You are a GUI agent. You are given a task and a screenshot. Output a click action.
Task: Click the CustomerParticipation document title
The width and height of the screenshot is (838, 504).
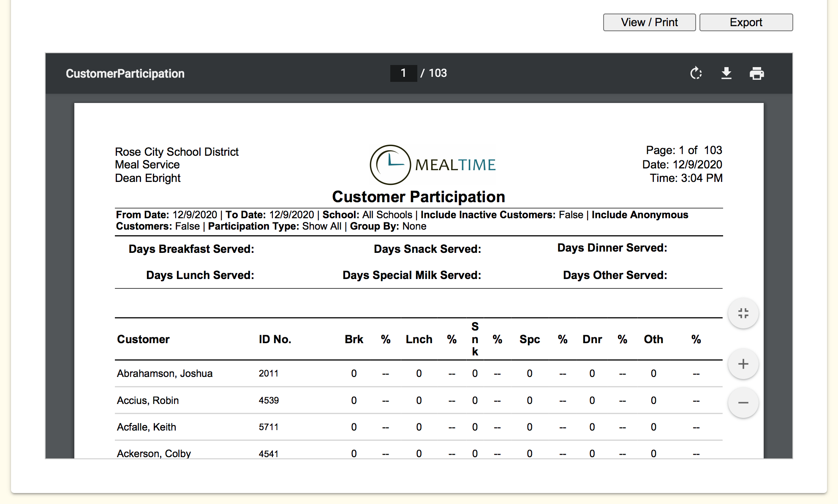click(125, 73)
